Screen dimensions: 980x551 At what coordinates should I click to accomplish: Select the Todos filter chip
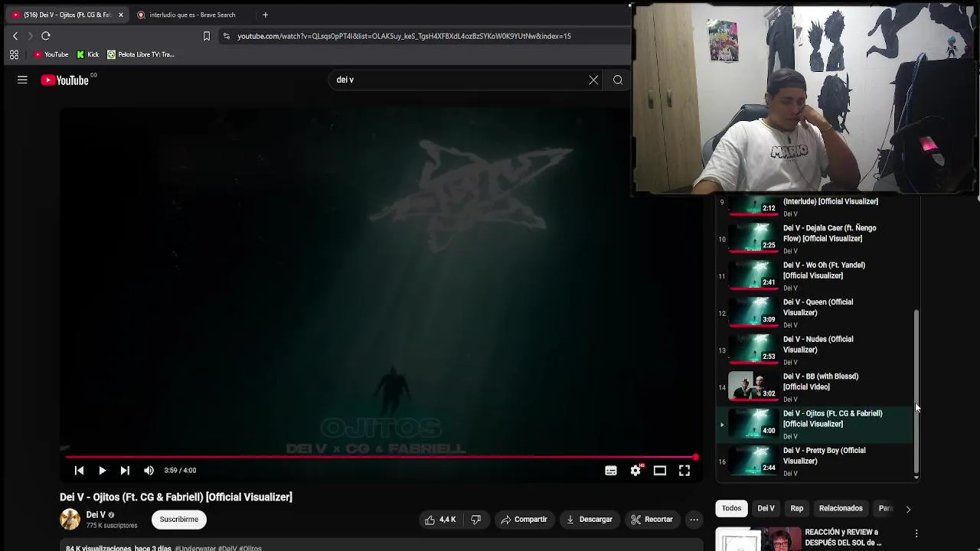click(x=731, y=508)
